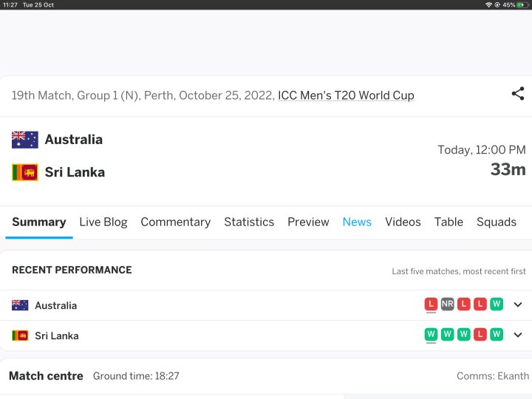The height and width of the screenshot is (399, 532).
Task: Click Australia's most recent loss badge
Action: point(431,304)
